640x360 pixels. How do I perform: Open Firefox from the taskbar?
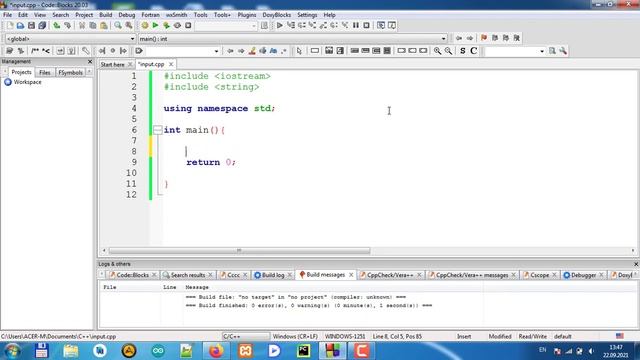pyautogui.click(x=216, y=351)
